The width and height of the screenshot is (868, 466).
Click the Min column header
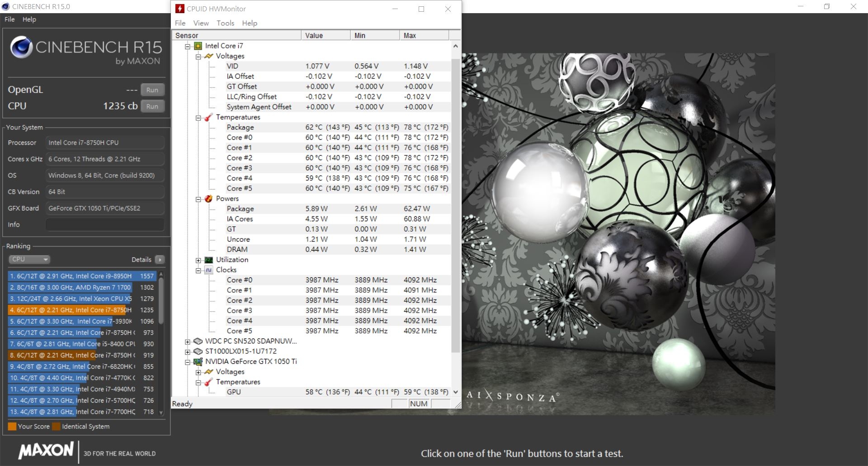[375, 35]
